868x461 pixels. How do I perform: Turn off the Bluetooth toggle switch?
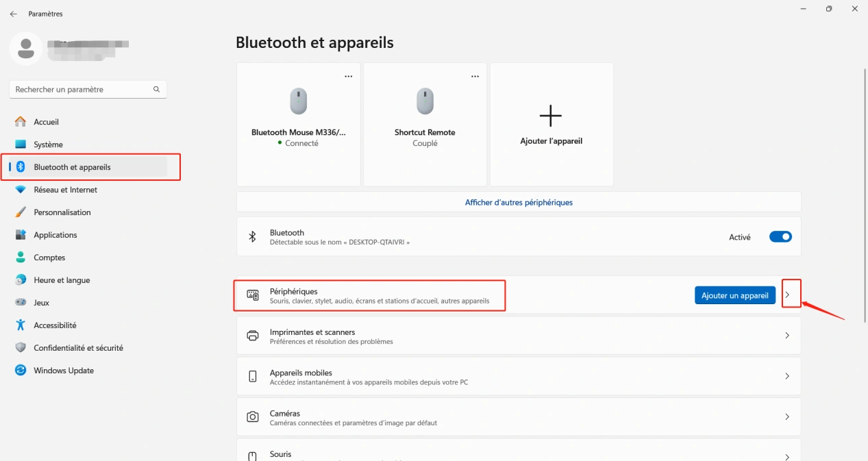pyautogui.click(x=780, y=237)
